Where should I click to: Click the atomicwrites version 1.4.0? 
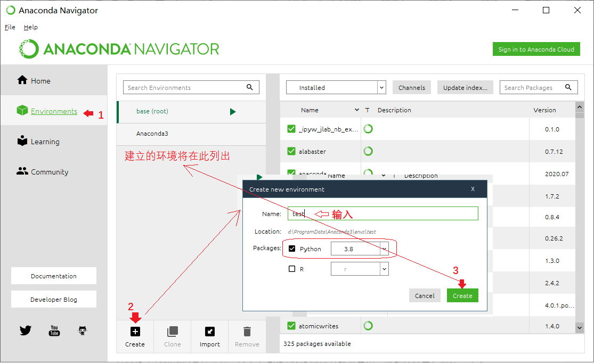[552, 326]
